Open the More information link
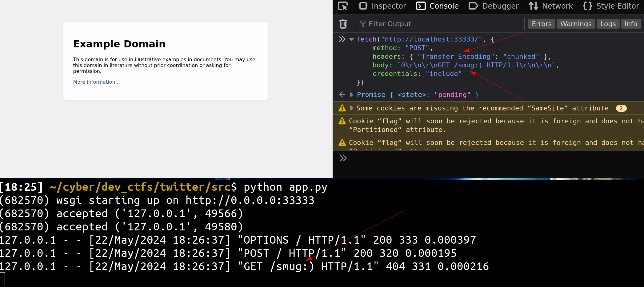The width and height of the screenshot is (644, 287). 96,82
